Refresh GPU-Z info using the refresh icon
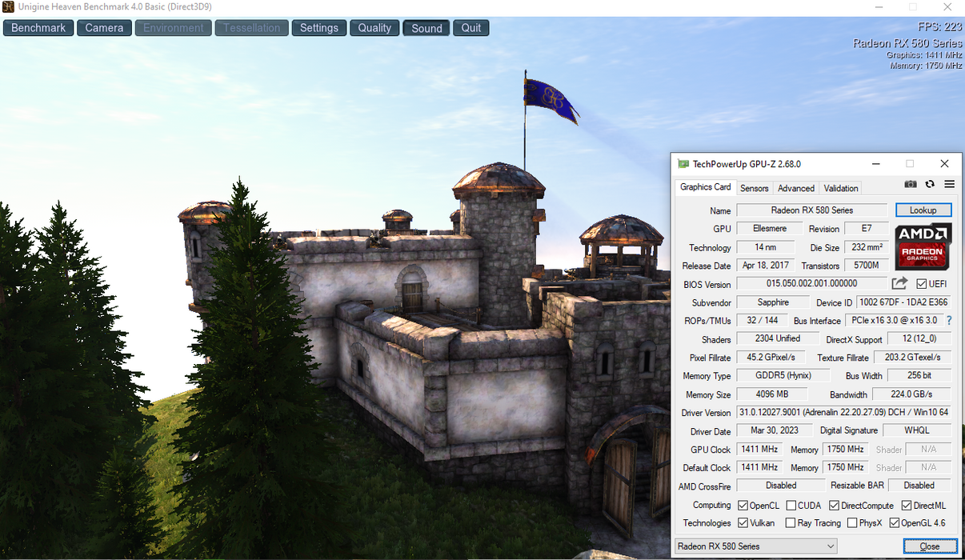Screen dimensions: 965x560 [930, 184]
